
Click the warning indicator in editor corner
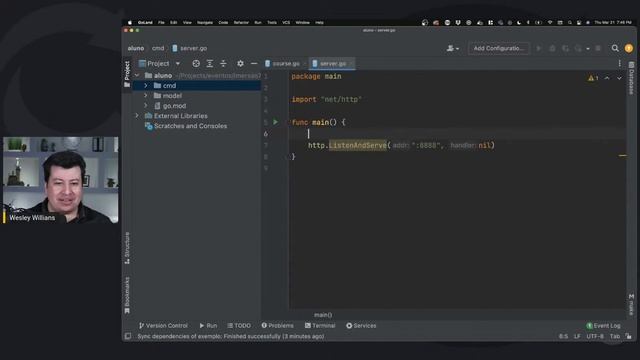pyautogui.click(x=593, y=78)
